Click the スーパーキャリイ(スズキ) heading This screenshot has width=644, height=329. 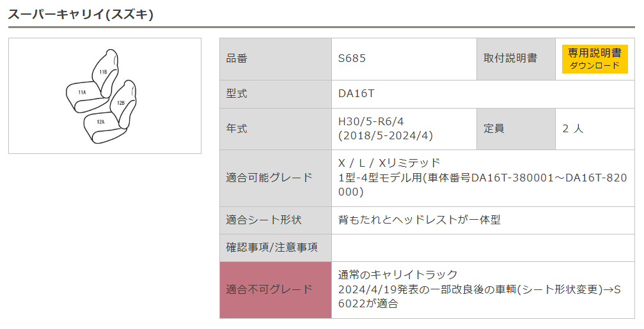(x=81, y=14)
